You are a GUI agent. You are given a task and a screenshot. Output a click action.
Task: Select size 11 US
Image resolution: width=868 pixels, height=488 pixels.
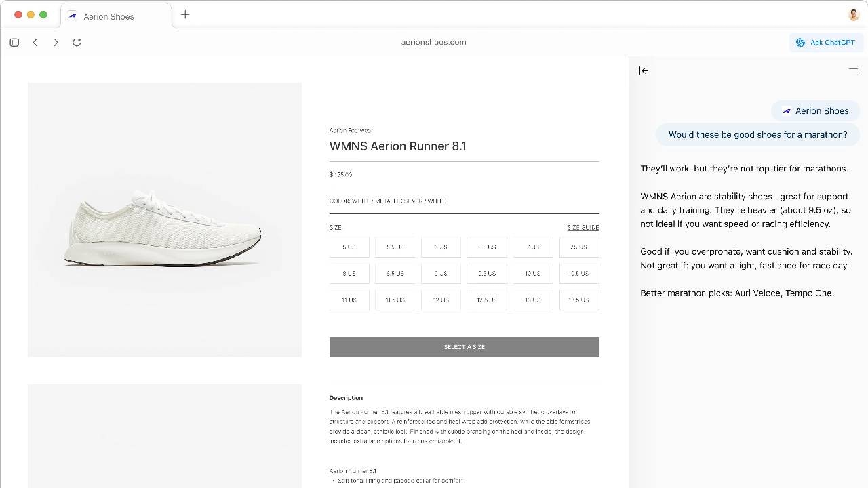[349, 300]
